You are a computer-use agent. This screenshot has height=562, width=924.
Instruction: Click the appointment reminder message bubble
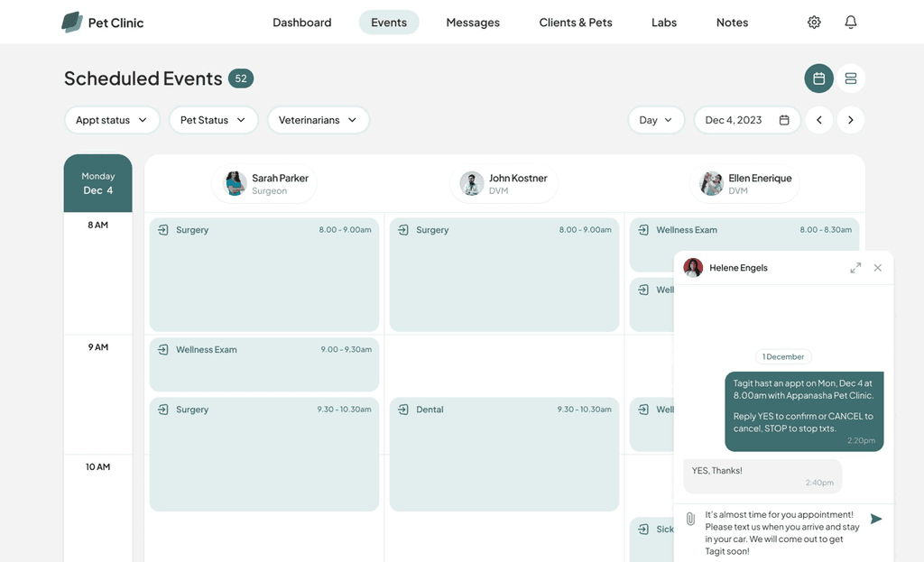coord(804,411)
